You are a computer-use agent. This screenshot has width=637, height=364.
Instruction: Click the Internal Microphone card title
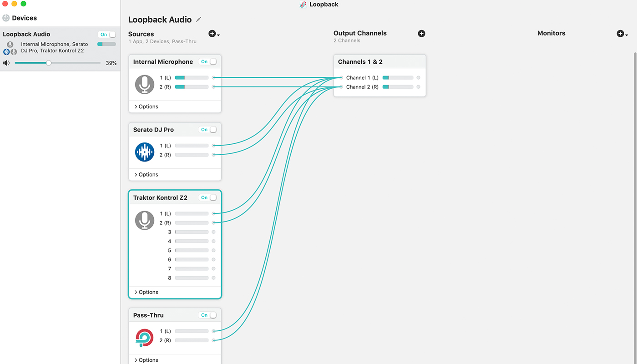pyautogui.click(x=163, y=62)
